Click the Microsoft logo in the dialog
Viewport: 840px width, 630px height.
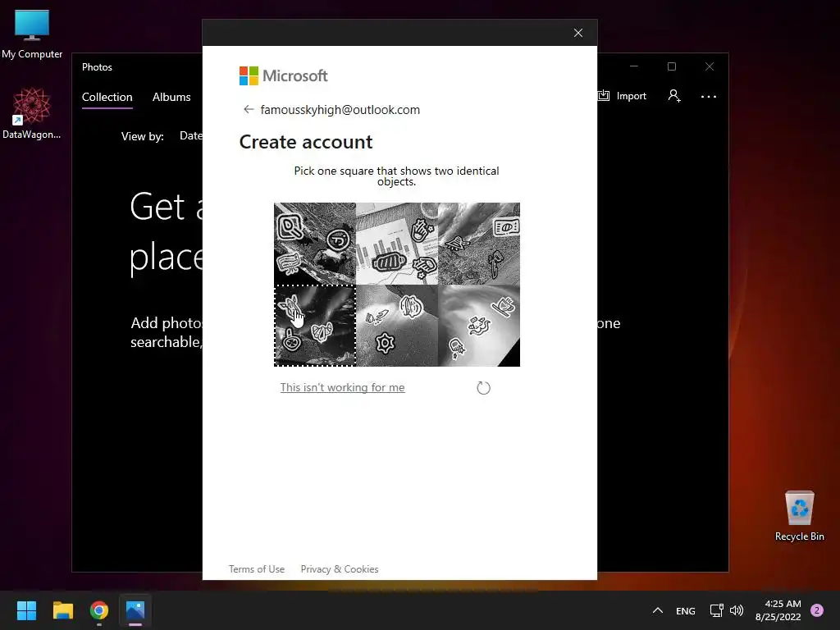pos(283,76)
